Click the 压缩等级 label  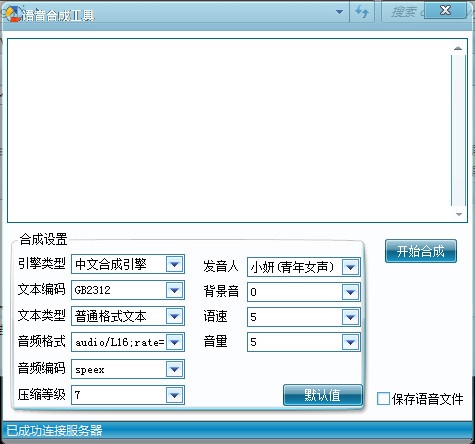pyautogui.click(x=42, y=395)
